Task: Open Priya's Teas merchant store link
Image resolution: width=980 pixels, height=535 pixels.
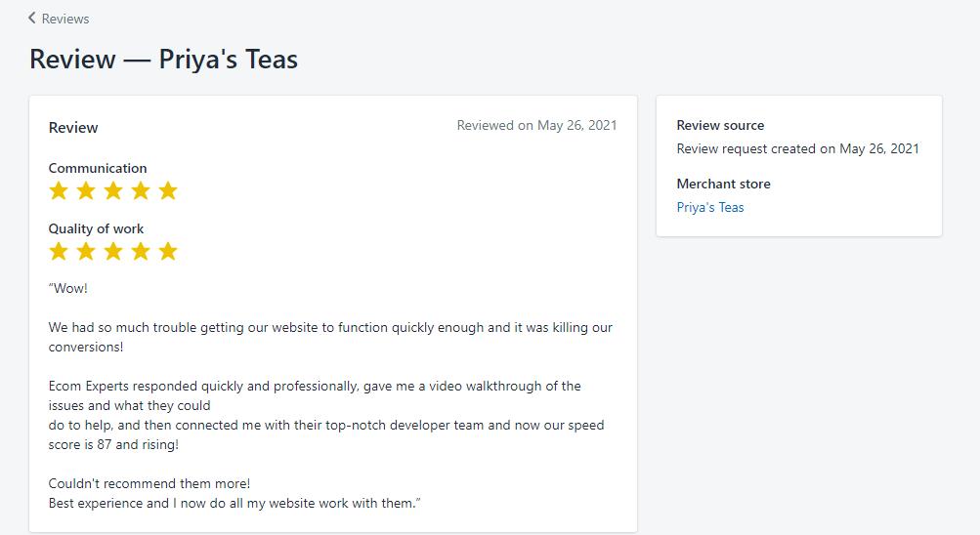Action: pyautogui.click(x=710, y=207)
